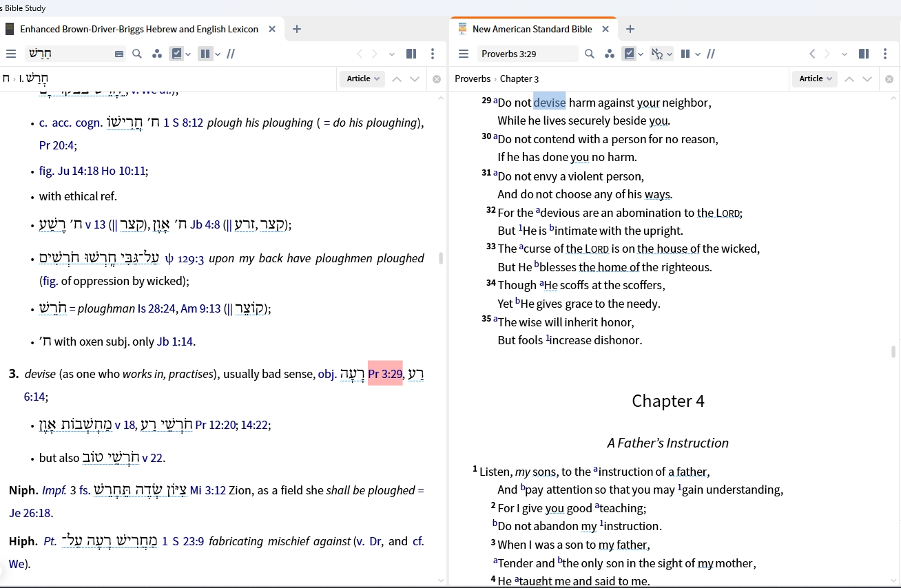The width and height of the screenshot is (901, 588).
Task: Go forward in the NASB panel history
Action: click(x=827, y=54)
